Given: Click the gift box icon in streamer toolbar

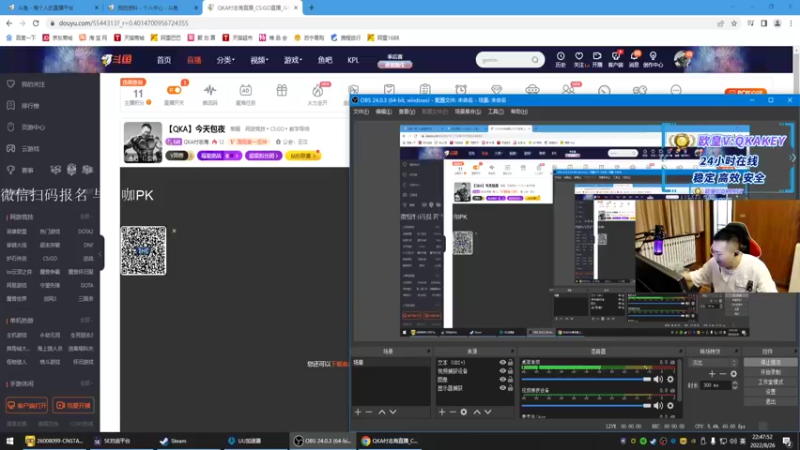Looking at the screenshot, I should 282,91.
